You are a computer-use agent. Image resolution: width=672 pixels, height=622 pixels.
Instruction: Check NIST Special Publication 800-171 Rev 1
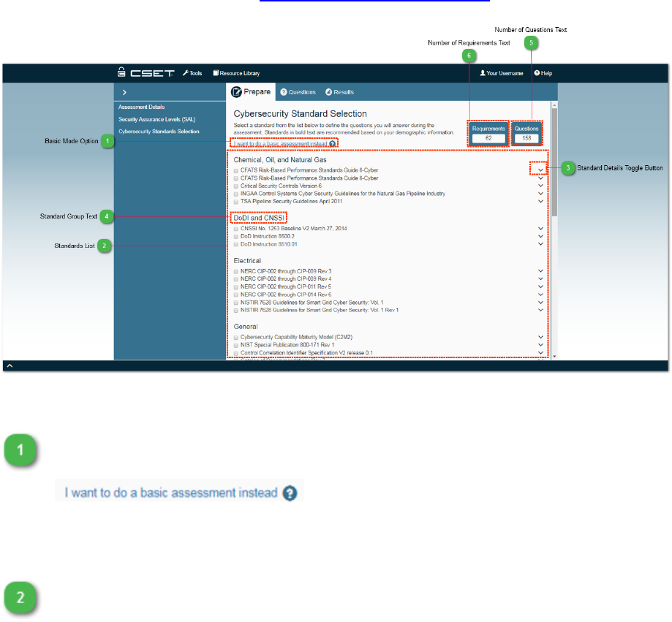point(236,345)
